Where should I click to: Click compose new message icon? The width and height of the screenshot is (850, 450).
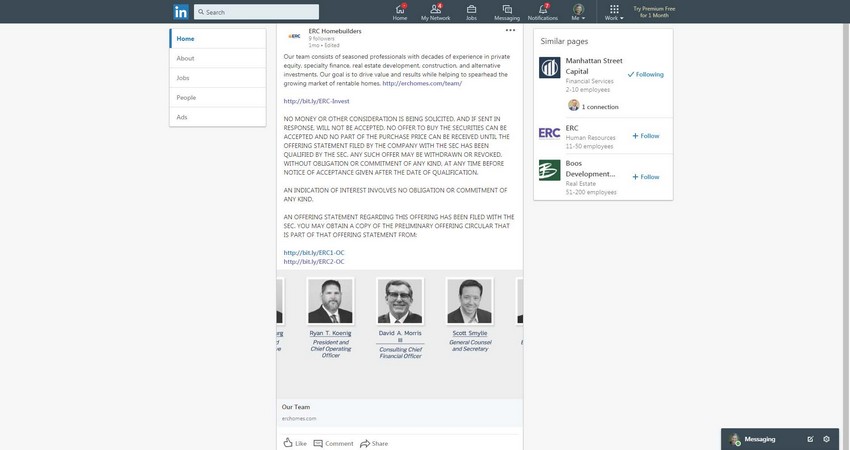(x=810, y=439)
